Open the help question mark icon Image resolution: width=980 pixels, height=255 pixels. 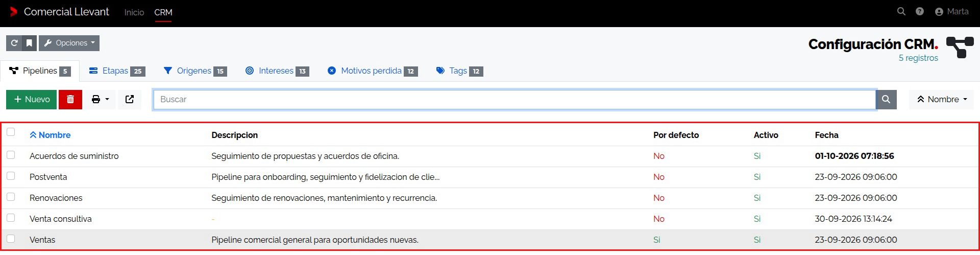coord(920,11)
